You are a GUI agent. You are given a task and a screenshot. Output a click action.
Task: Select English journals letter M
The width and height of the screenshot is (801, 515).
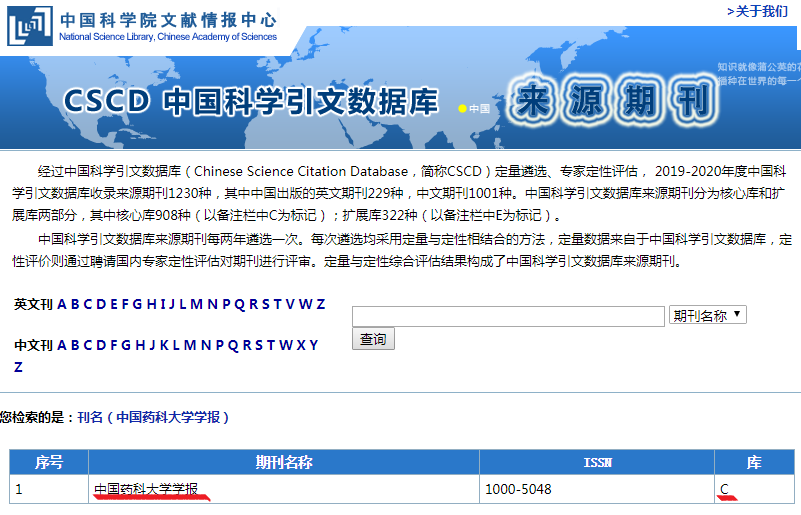(x=197, y=305)
